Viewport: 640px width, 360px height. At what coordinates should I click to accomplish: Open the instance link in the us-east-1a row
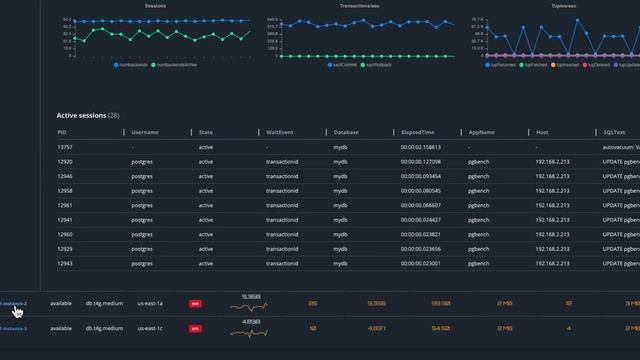coord(13,304)
